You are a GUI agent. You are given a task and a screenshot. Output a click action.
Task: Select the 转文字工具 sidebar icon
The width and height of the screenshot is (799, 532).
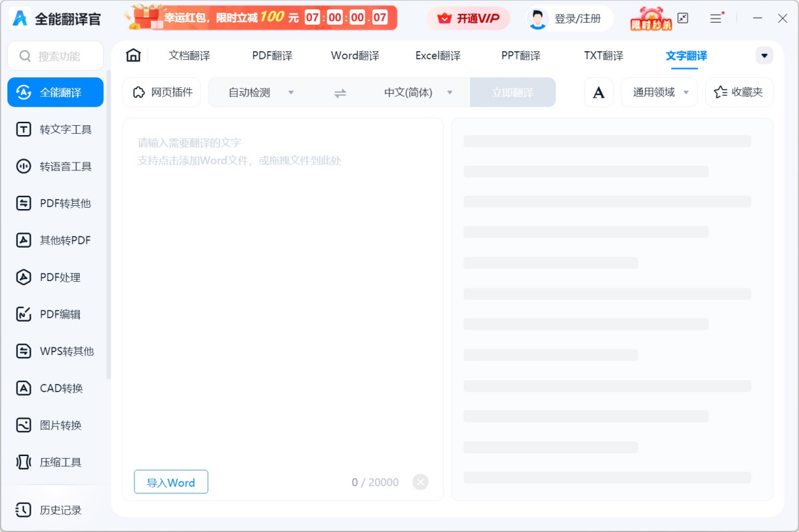point(55,129)
